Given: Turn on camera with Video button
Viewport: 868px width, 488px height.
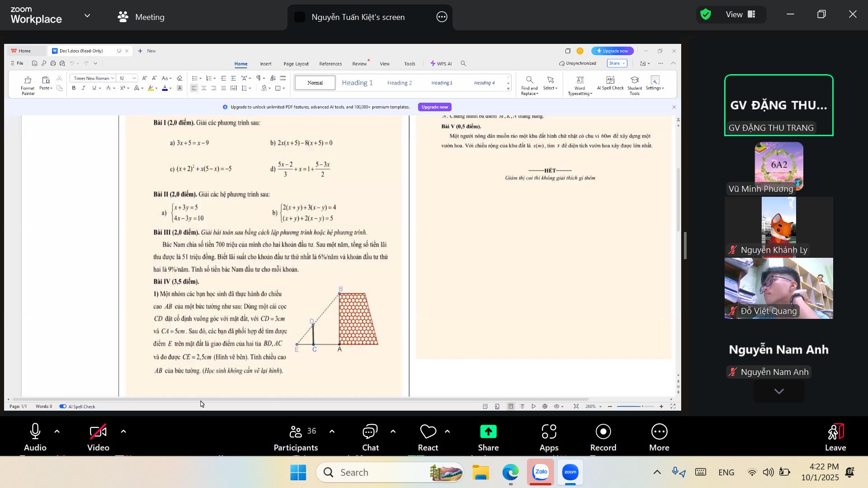Looking at the screenshot, I should click(98, 437).
